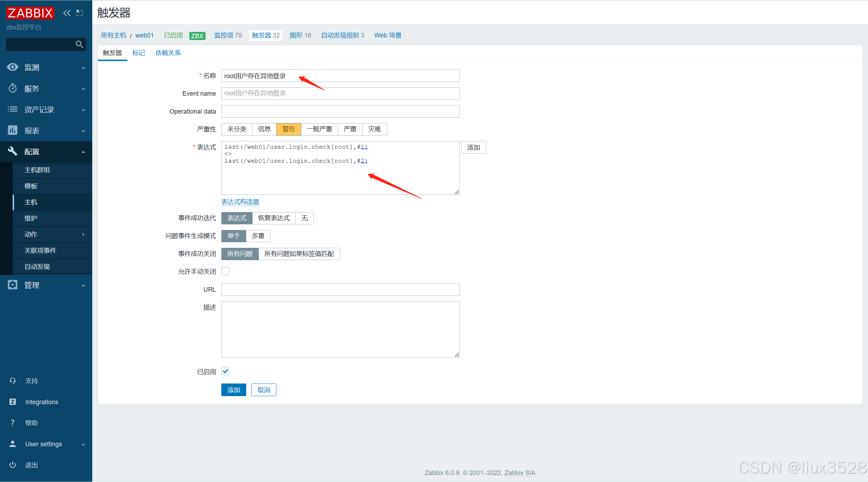
Task: Open Web 场景 link
Action: [388, 35]
